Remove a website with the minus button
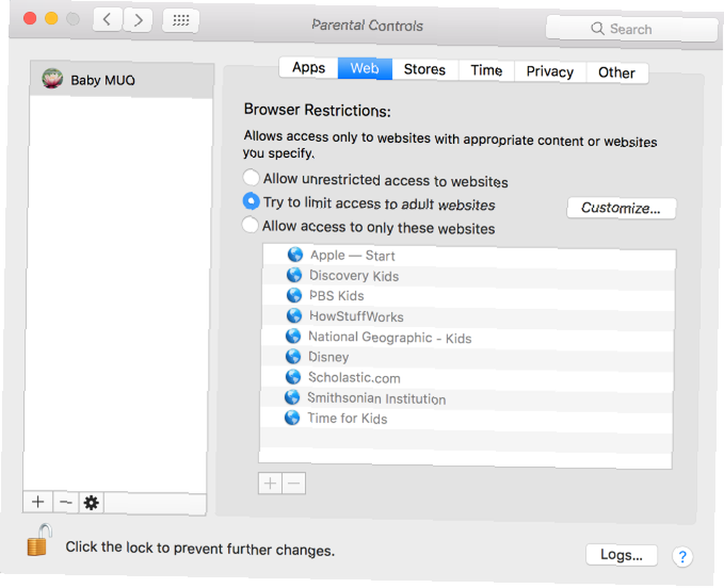 pyautogui.click(x=294, y=484)
